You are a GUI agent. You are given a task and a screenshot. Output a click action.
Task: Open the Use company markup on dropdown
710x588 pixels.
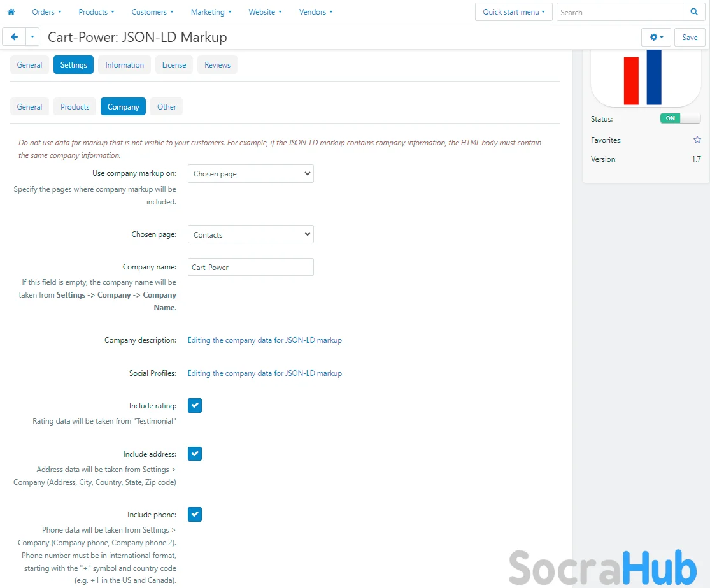tap(250, 174)
